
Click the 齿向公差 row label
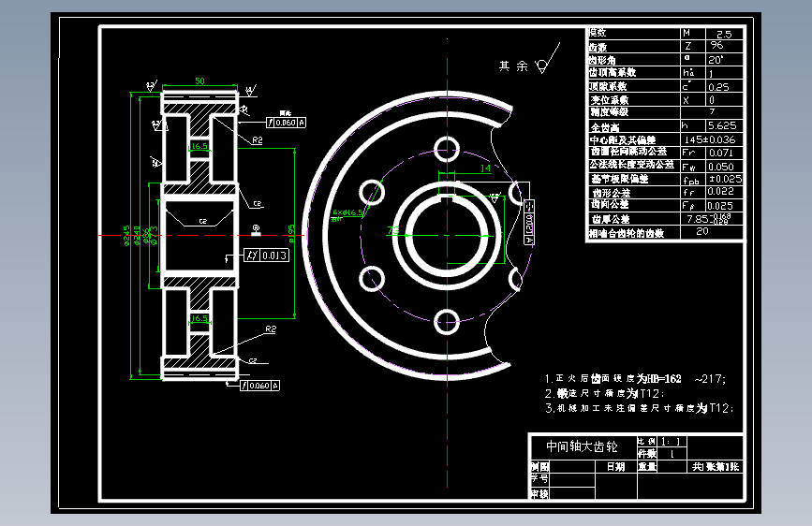pyautogui.click(x=610, y=204)
